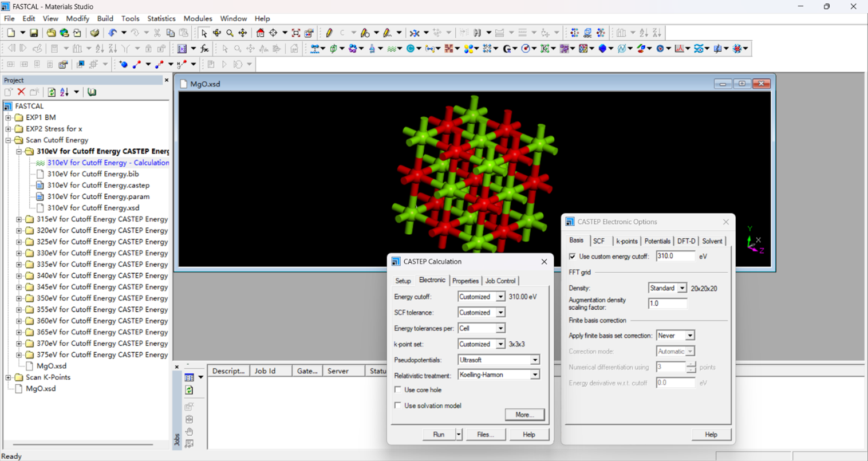The height and width of the screenshot is (461, 868).
Task: Open the CASTEP wave module icon
Action: click(x=391, y=49)
